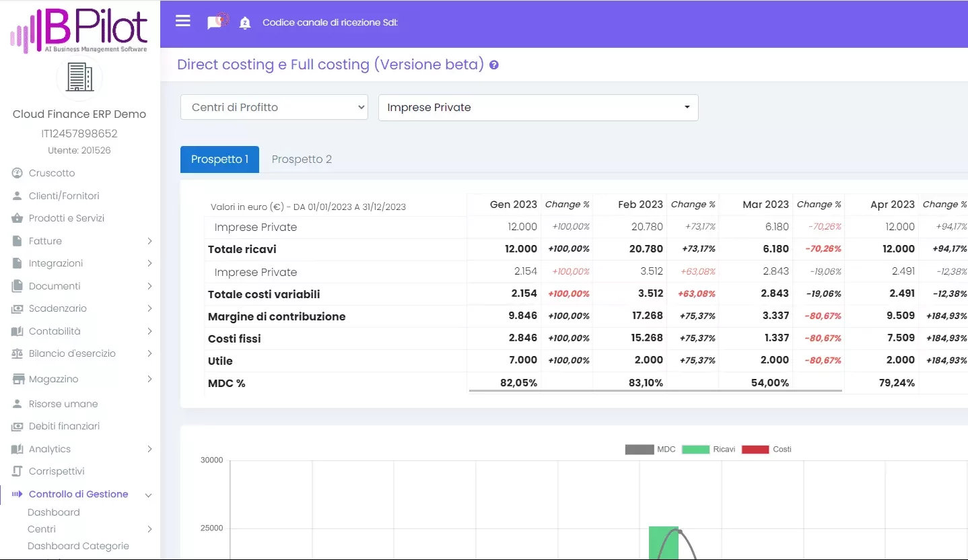
Task: Click the 82,05% MDC value
Action: click(x=518, y=383)
